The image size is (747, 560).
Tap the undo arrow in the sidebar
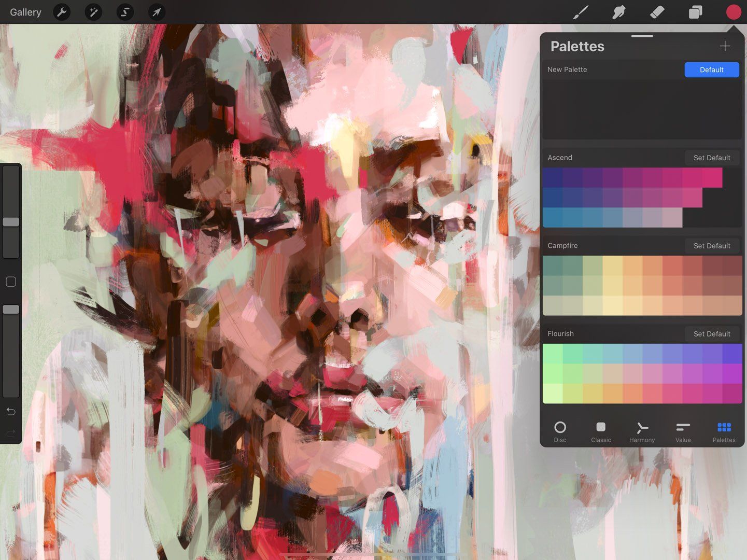click(10, 411)
